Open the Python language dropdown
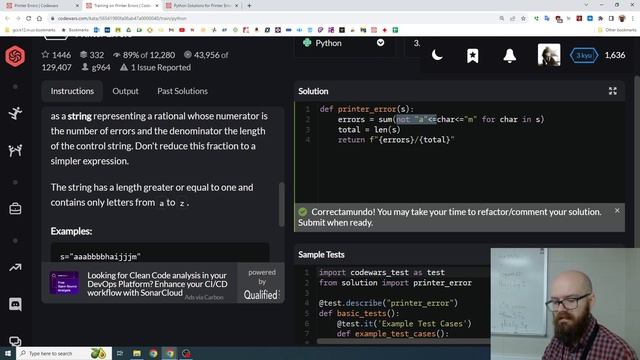Viewport: 640px width, 360px height. 344,43
